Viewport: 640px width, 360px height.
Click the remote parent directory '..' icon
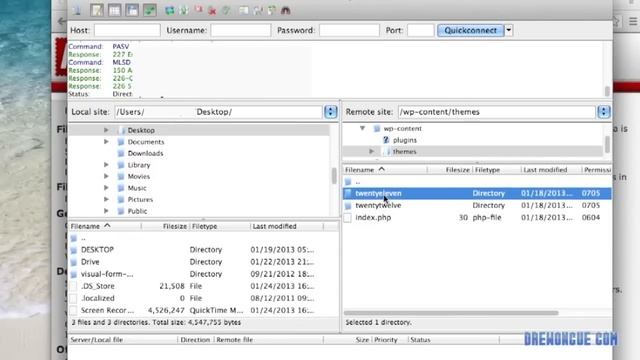[348, 182]
